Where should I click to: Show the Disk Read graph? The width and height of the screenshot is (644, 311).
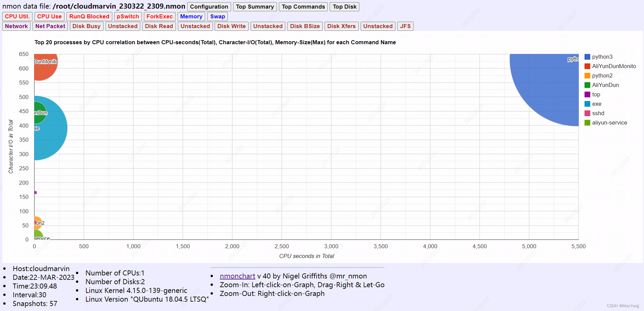tap(159, 26)
